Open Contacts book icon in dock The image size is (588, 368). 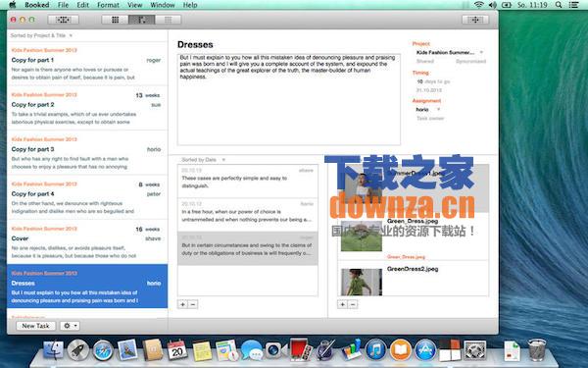pos(152,350)
